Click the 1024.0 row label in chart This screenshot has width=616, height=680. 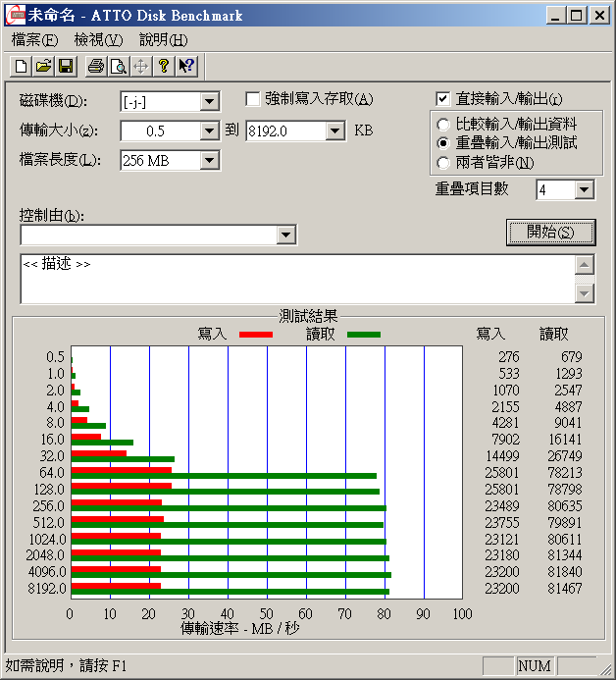point(47,540)
